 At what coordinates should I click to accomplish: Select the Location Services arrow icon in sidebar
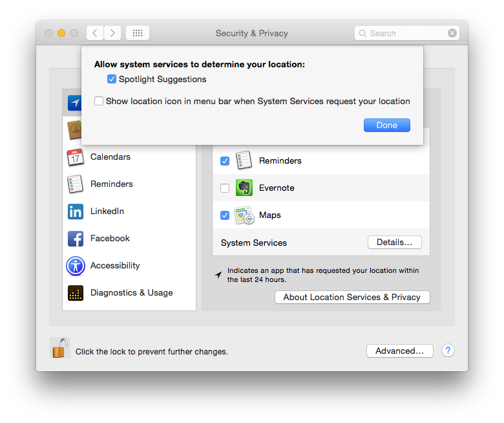(74, 103)
